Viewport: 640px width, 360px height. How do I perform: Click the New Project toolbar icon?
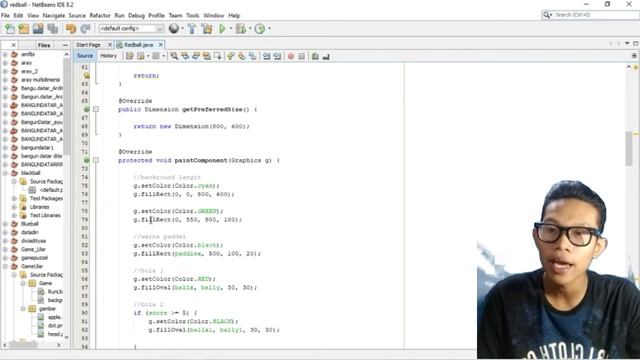click(24, 29)
